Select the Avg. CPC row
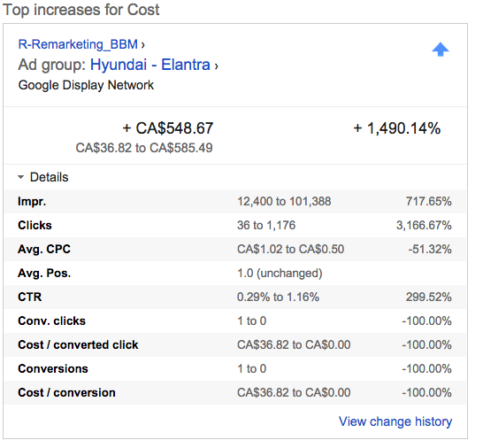 pyautogui.click(x=235, y=249)
